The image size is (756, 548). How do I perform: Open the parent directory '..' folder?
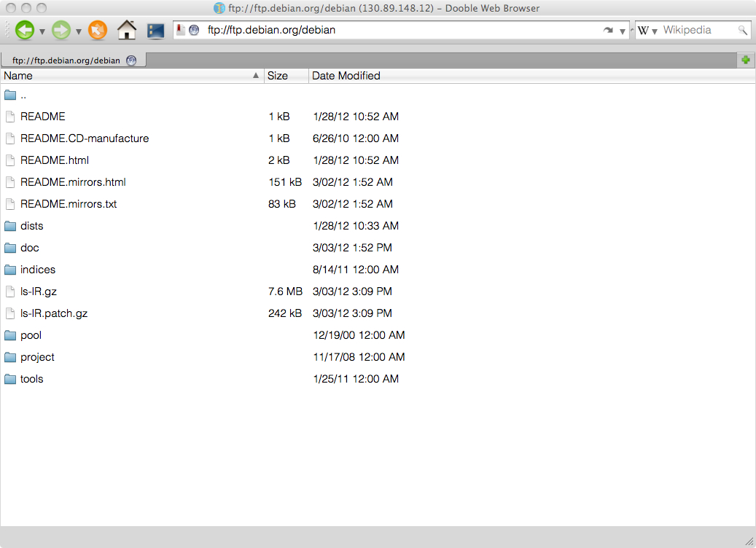click(10, 95)
